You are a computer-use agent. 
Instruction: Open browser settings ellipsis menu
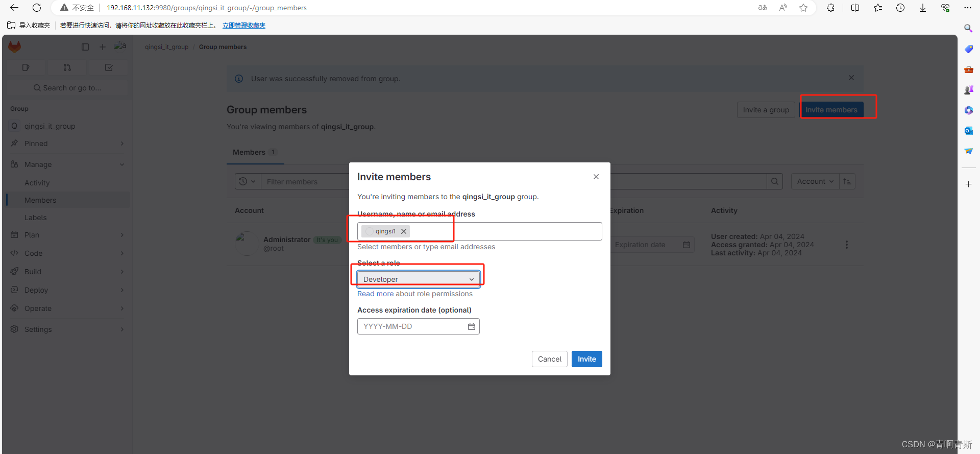[968, 8]
